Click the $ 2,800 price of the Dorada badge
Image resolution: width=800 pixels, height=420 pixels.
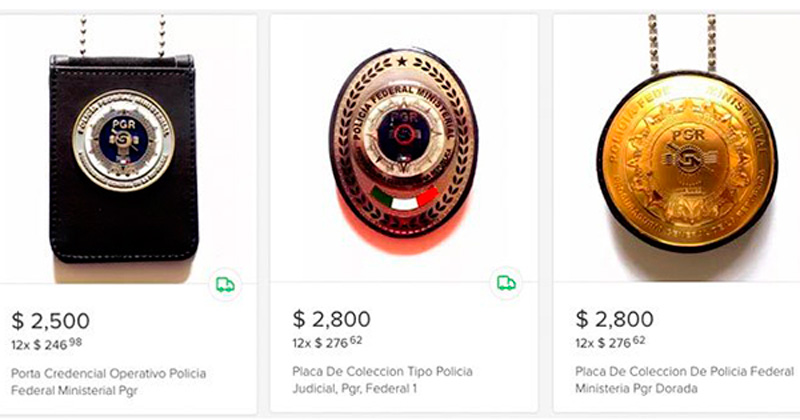coord(615,319)
